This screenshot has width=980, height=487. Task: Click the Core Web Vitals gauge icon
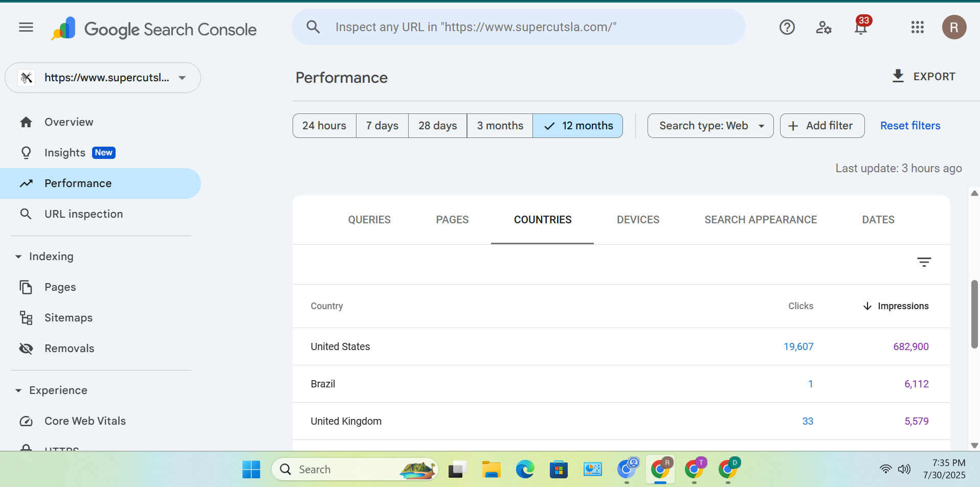coord(26,421)
